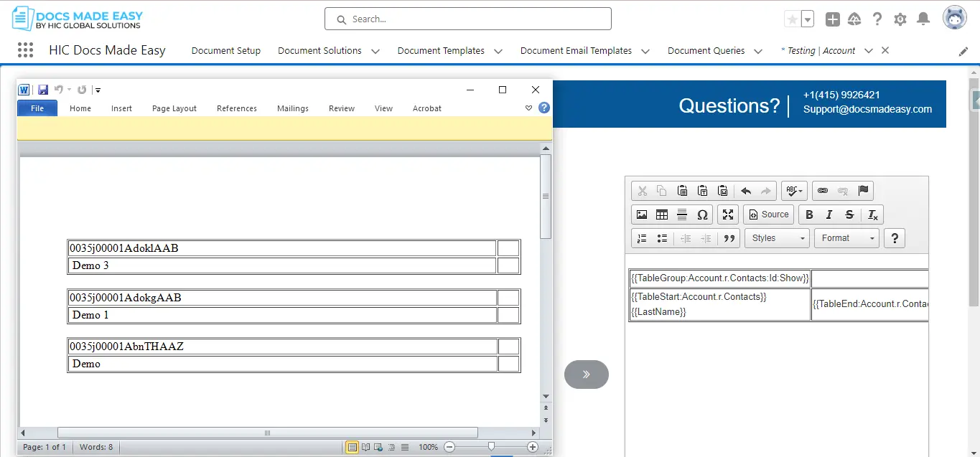Viewport: 980px width, 457px height.
Task: Click Paste as plain text icon
Action: [703, 191]
